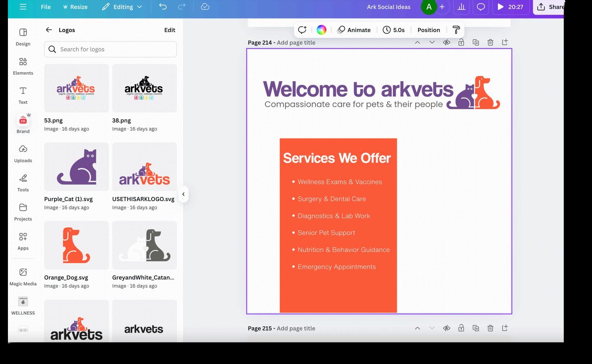Lock page 215
Screen dimensions: 592x364
point(461,328)
